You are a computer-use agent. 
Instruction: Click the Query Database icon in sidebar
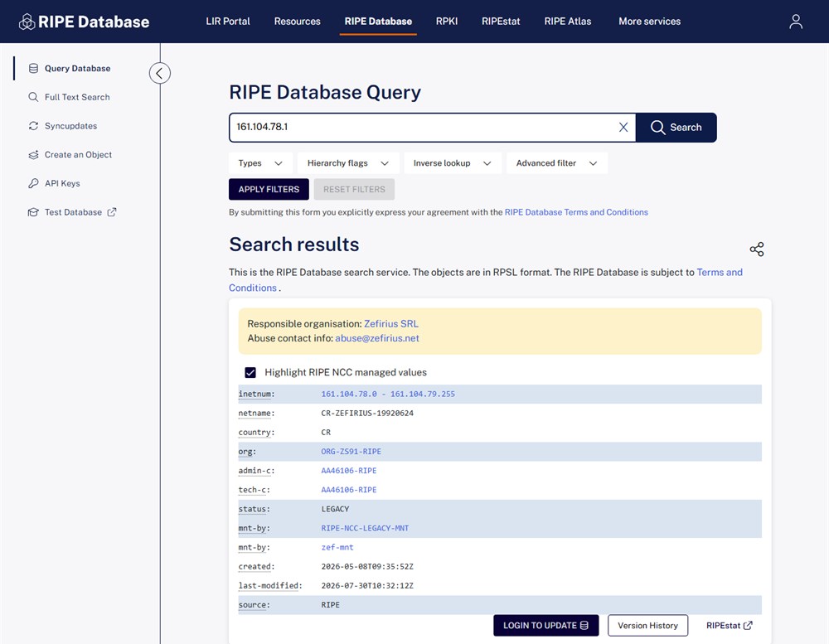pos(33,68)
